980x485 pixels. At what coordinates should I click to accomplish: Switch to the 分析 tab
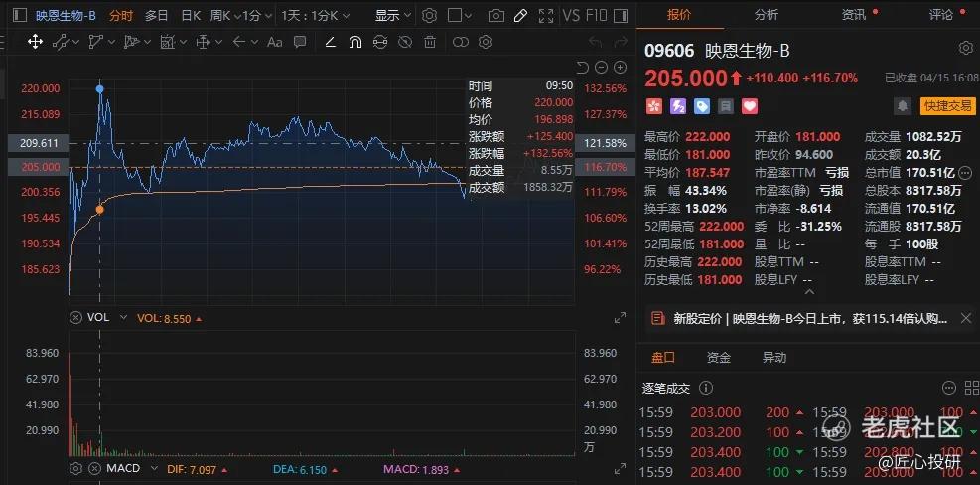pyautogui.click(x=767, y=14)
